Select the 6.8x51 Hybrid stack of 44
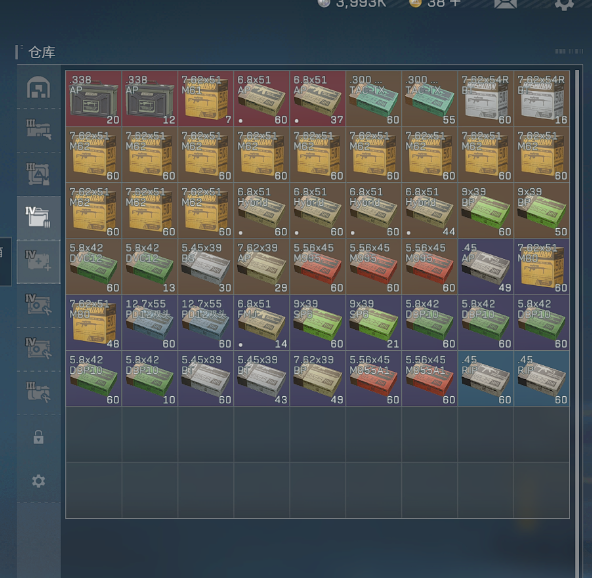This screenshot has height=578, width=592. click(430, 210)
